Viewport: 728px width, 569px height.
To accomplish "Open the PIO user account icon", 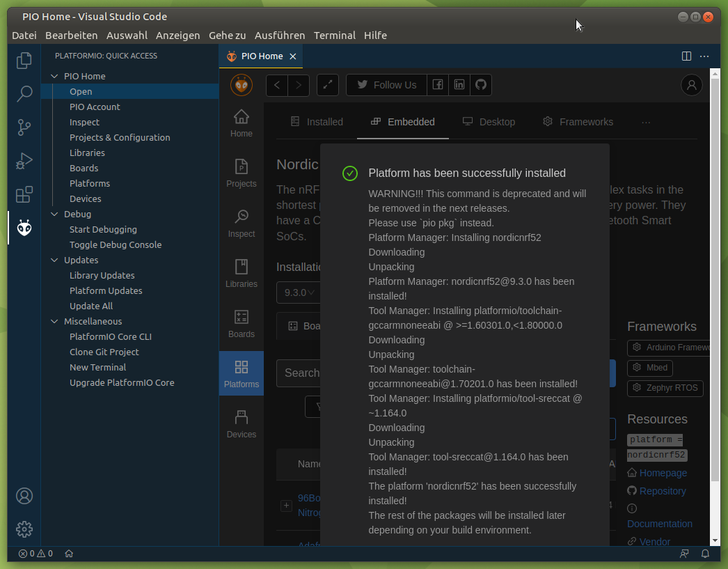I will point(692,85).
